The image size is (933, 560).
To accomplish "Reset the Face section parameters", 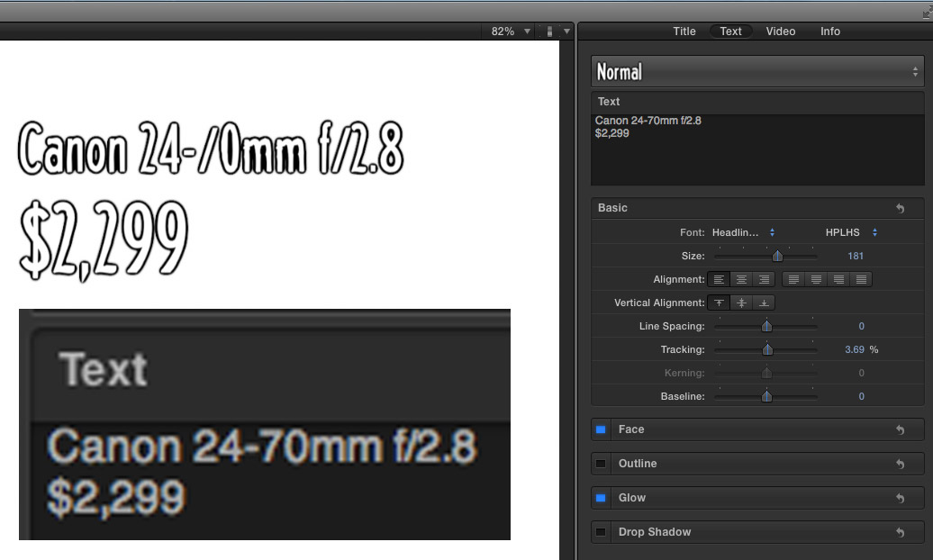I will [x=901, y=429].
